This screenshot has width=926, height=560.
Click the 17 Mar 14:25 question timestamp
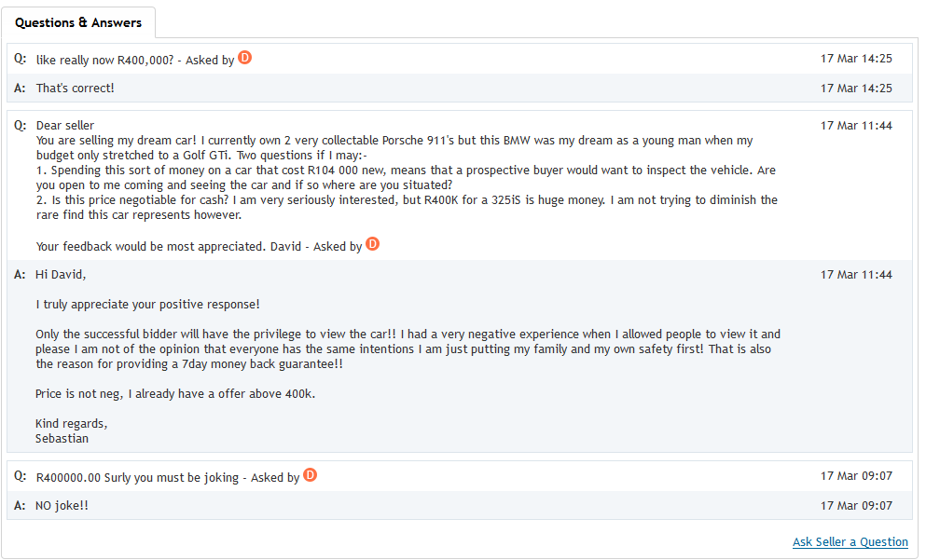(856, 59)
